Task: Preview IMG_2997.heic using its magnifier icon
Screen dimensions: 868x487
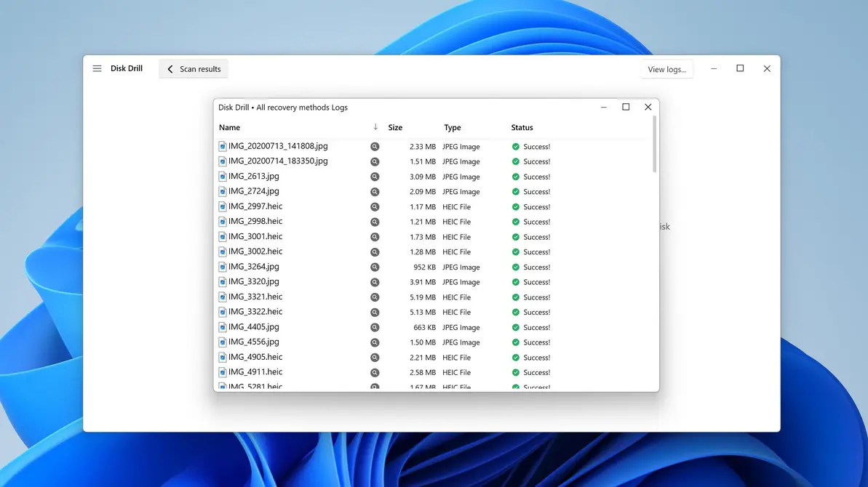Action: pyautogui.click(x=375, y=207)
